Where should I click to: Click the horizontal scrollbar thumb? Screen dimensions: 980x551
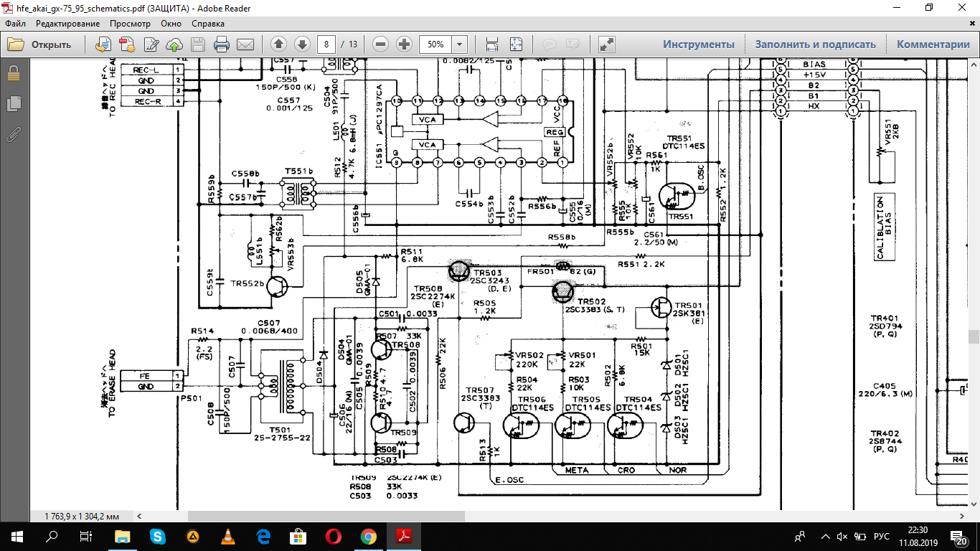tap(326, 516)
